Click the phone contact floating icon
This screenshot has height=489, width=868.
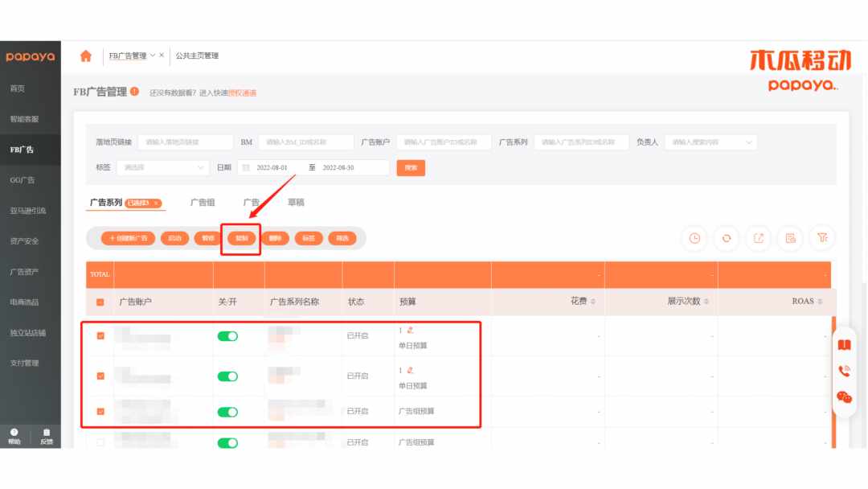coord(844,371)
